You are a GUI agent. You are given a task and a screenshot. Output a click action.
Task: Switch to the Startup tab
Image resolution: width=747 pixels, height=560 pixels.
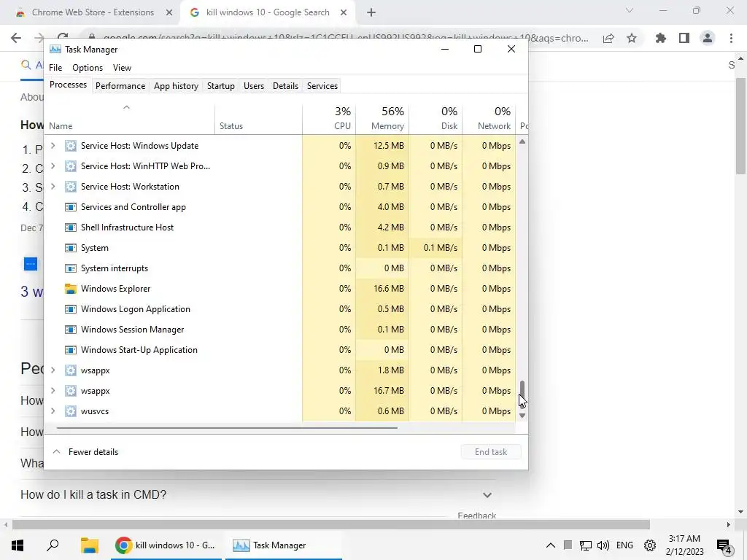coord(220,86)
